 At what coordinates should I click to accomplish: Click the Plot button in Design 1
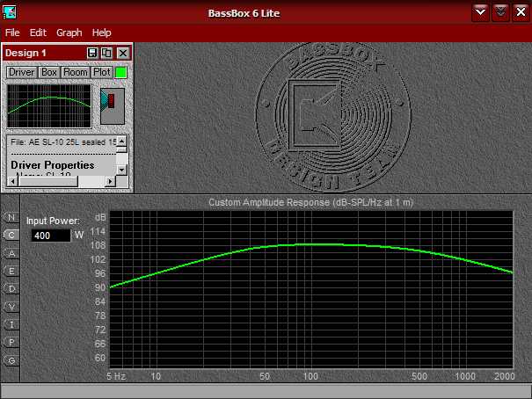tap(102, 72)
